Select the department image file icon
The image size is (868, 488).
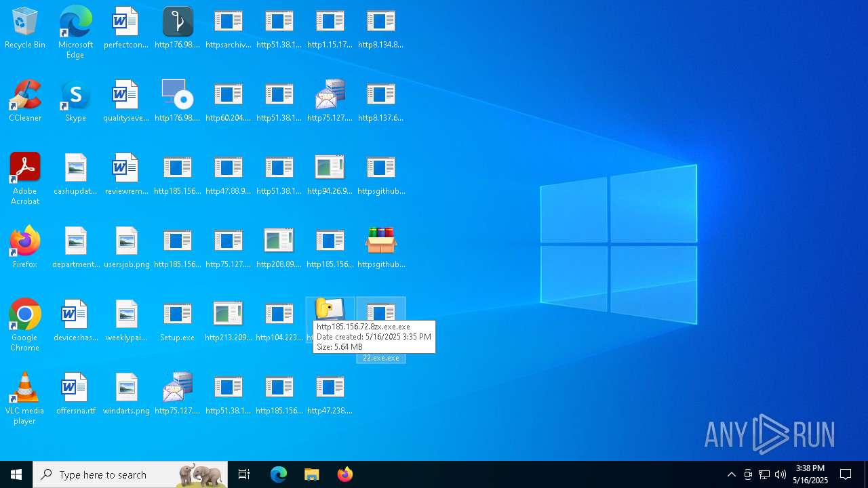pyautogui.click(x=75, y=248)
